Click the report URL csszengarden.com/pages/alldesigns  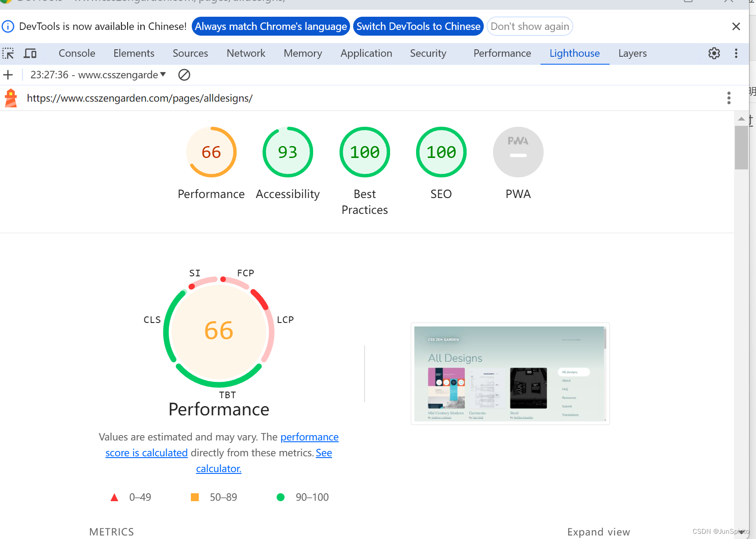tap(139, 98)
